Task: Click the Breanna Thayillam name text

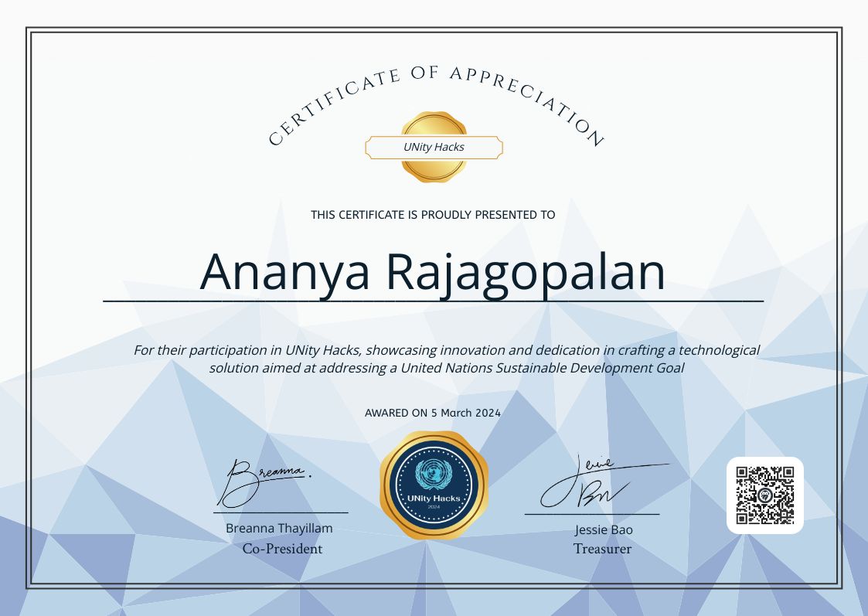Action: click(x=279, y=528)
